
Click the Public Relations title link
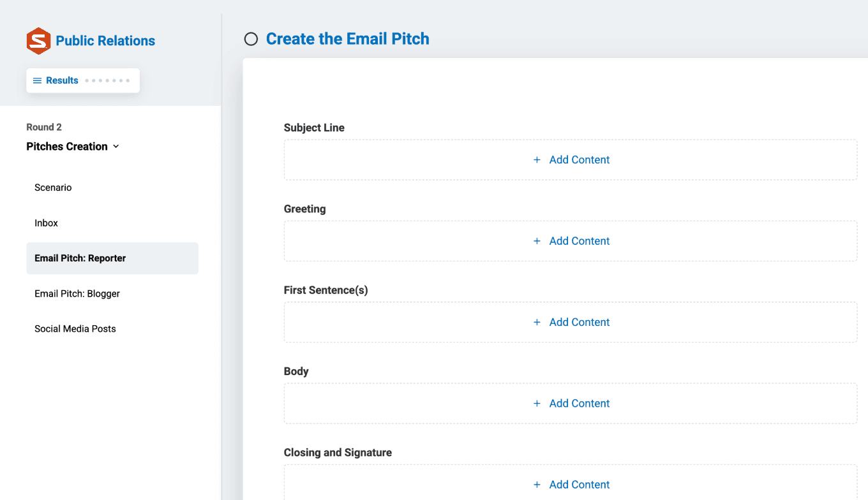(105, 41)
